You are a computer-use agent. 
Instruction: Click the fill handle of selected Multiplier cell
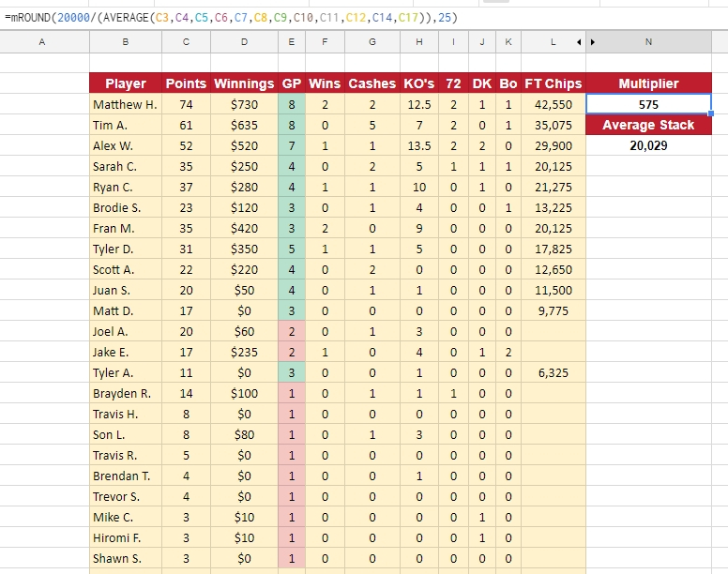711,113
